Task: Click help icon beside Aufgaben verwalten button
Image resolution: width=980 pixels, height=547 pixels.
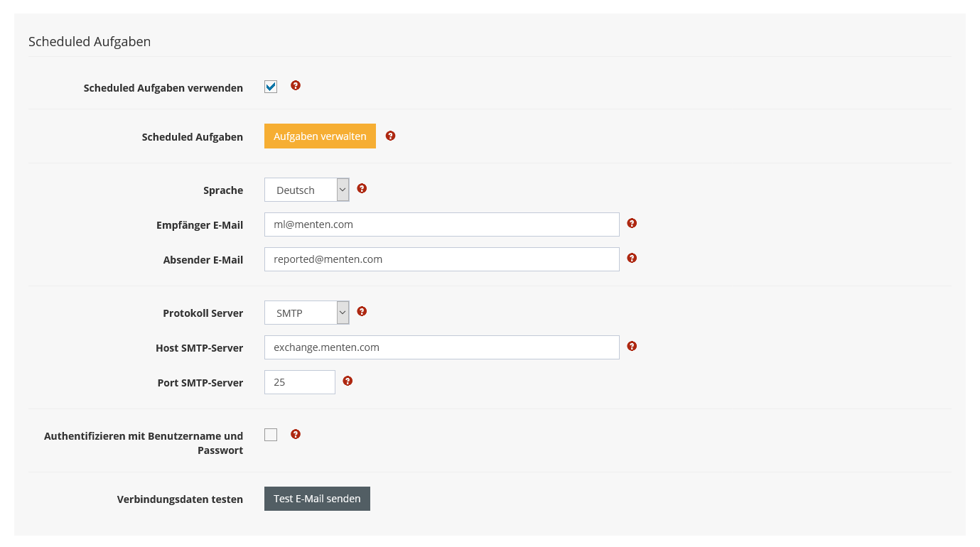Action: click(390, 136)
